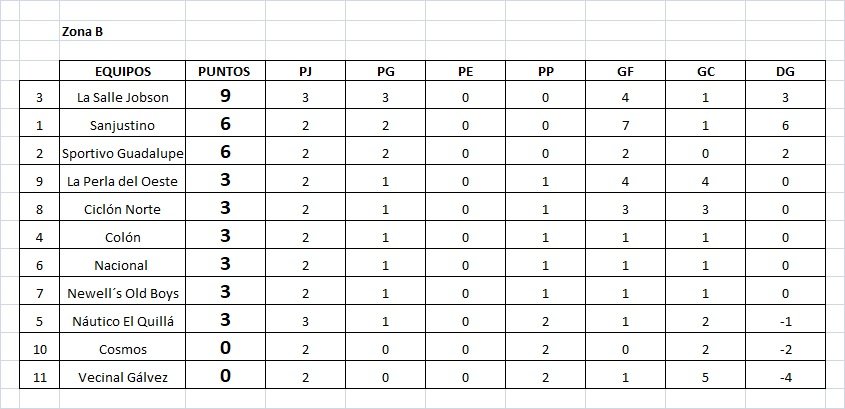
Task: Select the La Salle Jobson team cell
Action: tap(122, 98)
